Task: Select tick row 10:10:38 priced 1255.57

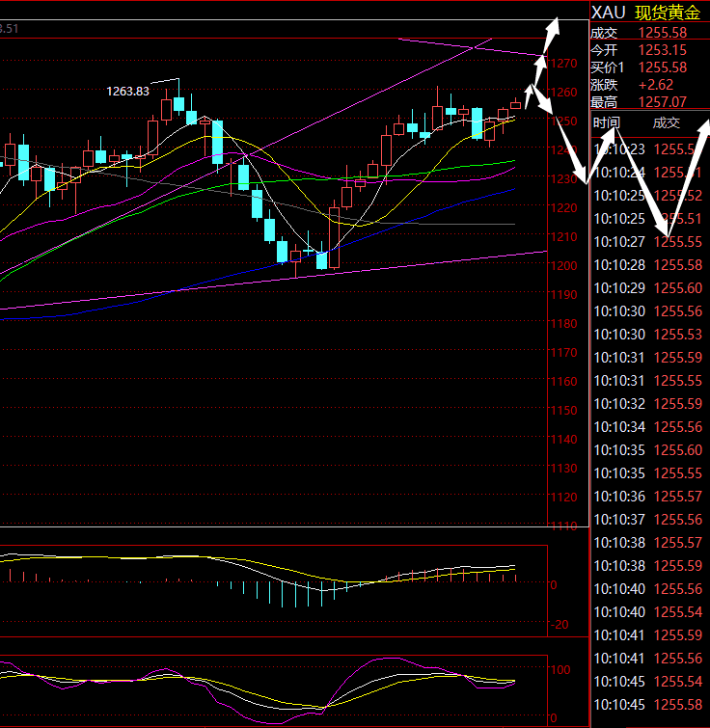Action: click(x=649, y=542)
